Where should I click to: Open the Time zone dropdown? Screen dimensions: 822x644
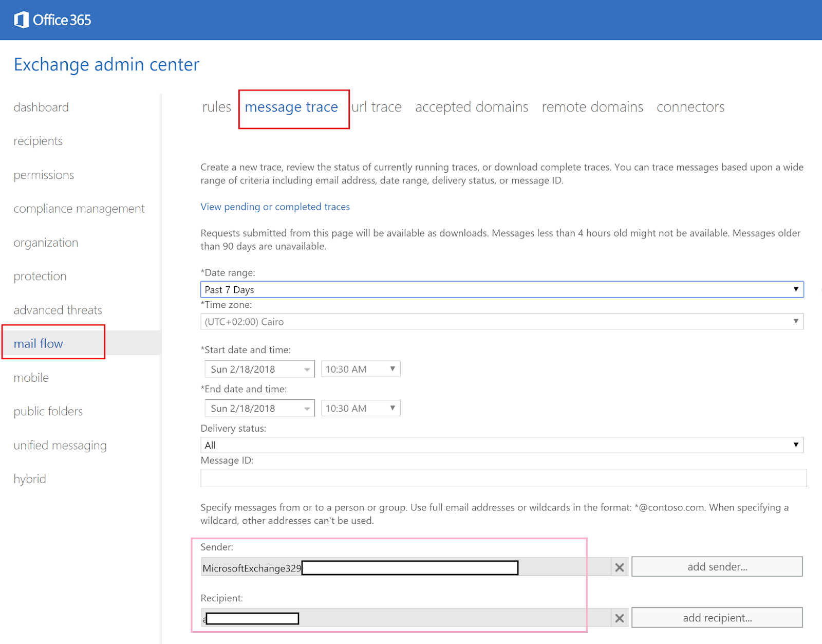pyautogui.click(x=502, y=322)
